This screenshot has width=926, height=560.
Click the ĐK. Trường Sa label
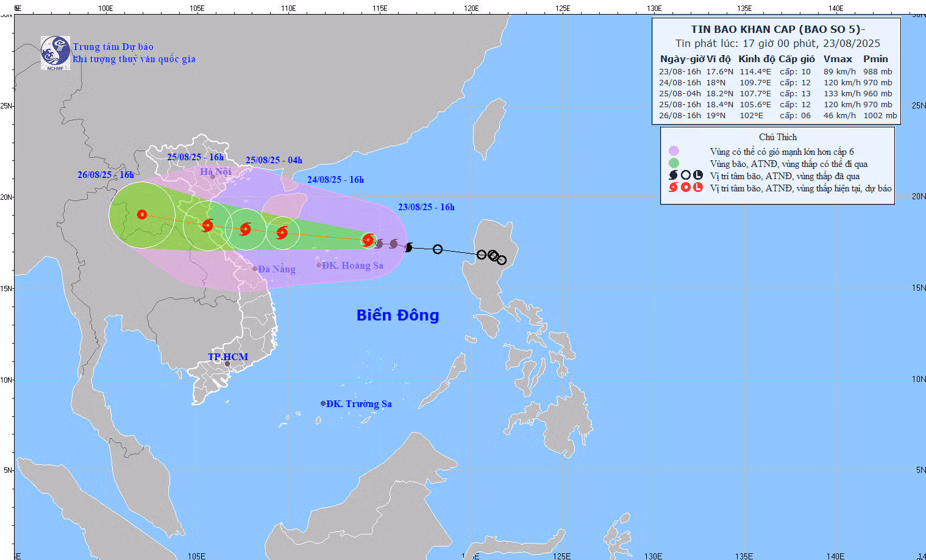click(358, 404)
